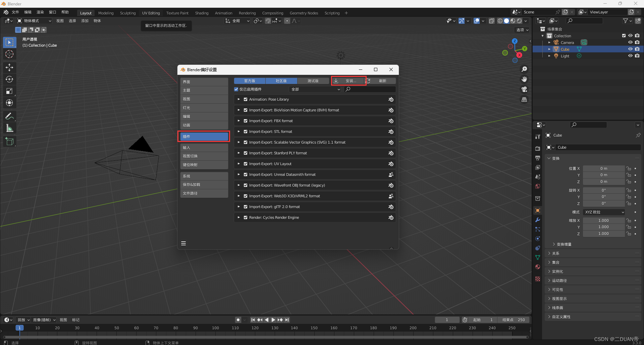Open the 渲染 menu in the menu bar
644x345 pixels.
click(40, 12)
